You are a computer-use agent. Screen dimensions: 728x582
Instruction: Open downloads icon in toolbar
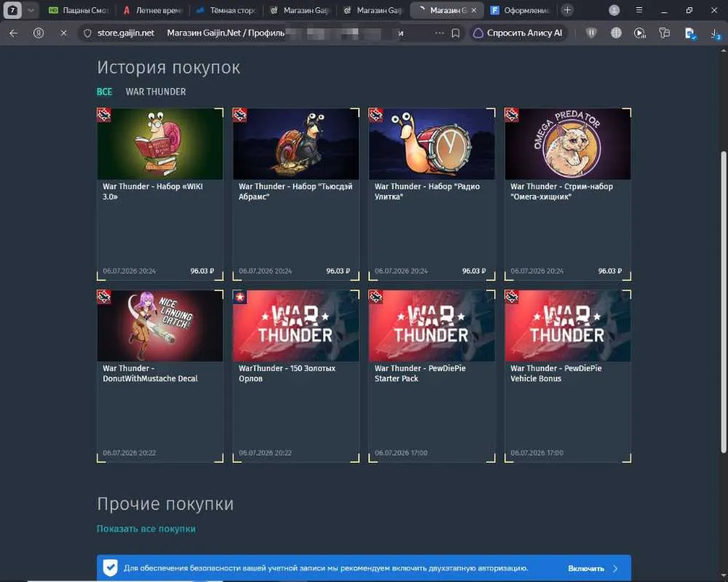[716, 33]
